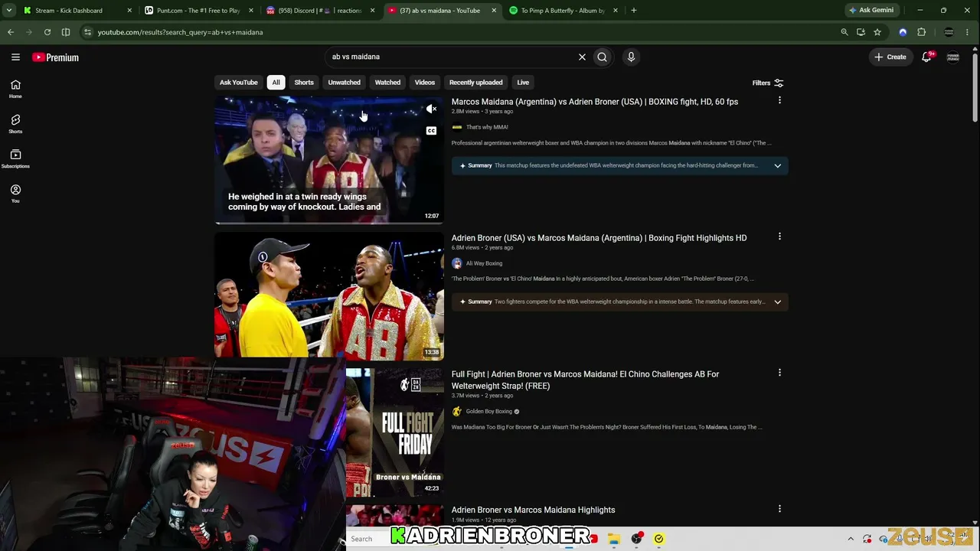Open the browser Extensions puzzle icon
This screenshot has width=980, height=551.
922,32
